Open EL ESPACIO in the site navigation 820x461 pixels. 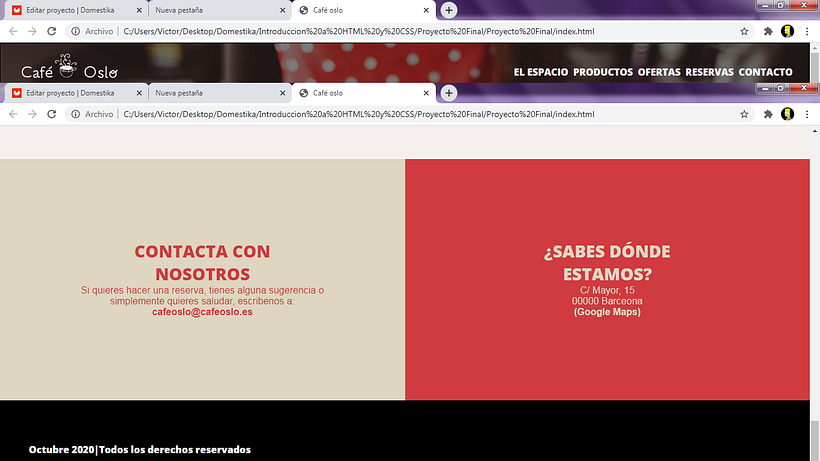coord(541,72)
